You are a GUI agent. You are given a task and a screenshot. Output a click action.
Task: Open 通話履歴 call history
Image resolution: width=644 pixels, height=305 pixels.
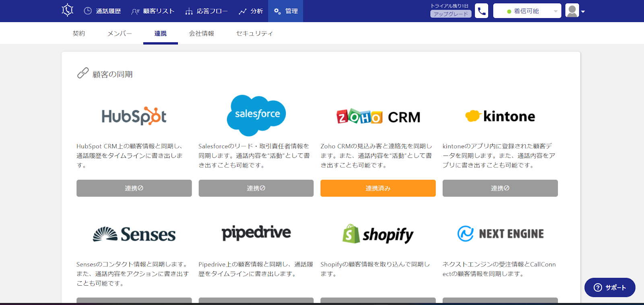point(102,11)
